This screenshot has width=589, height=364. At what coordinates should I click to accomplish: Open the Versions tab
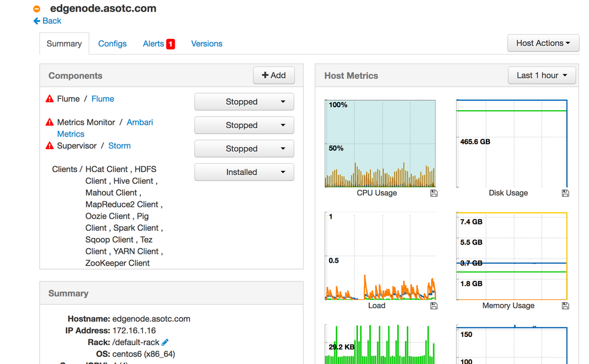point(206,44)
